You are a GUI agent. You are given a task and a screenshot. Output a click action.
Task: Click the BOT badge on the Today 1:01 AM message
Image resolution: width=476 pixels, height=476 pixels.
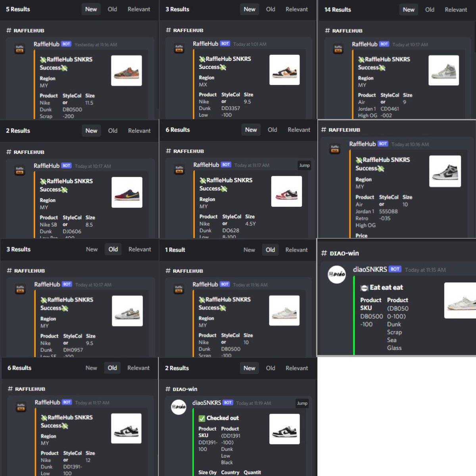pyautogui.click(x=225, y=44)
